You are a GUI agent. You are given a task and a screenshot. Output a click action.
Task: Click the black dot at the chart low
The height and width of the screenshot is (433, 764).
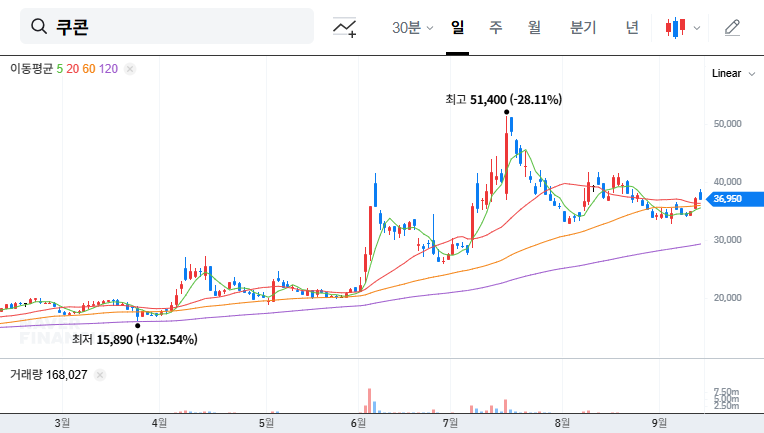[x=137, y=326]
